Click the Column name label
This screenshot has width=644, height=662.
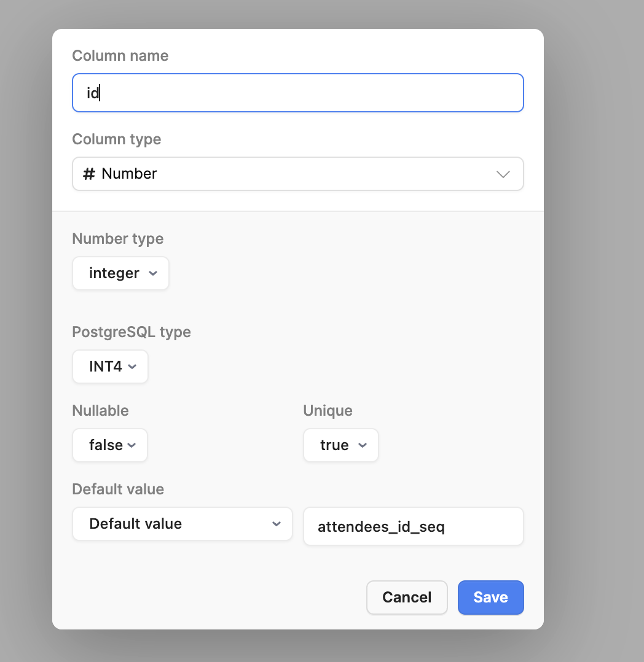coord(120,56)
